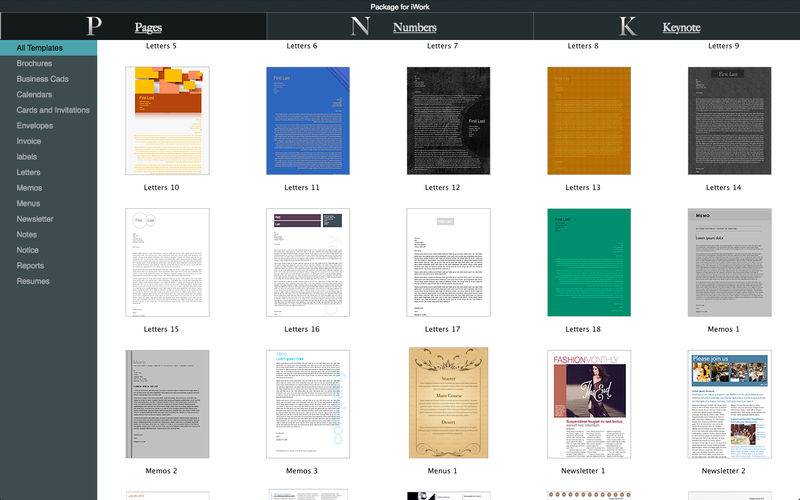Select the gray Memos 1 template

730,262
